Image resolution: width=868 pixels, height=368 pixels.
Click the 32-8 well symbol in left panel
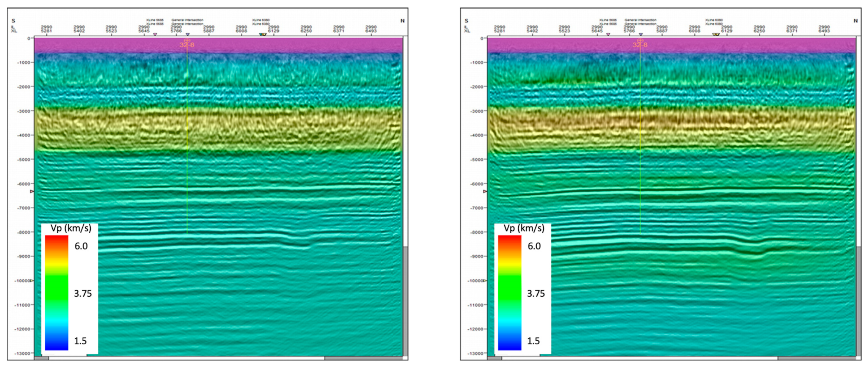pos(187,40)
